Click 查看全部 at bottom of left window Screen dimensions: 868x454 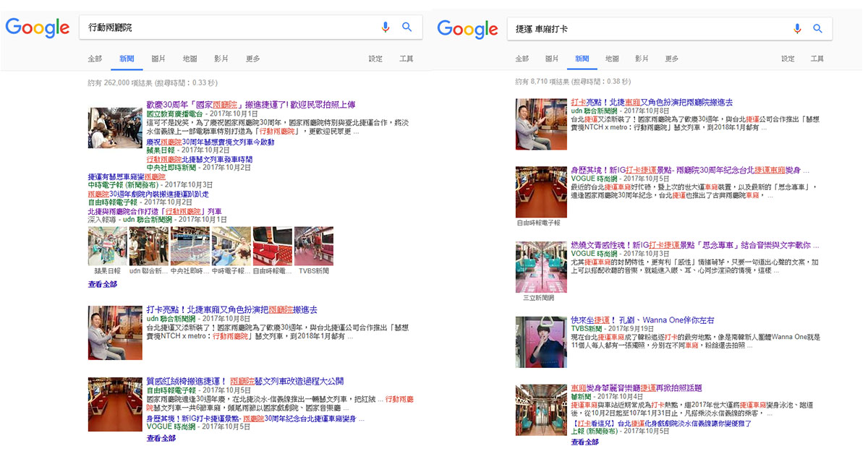point(161,437)
